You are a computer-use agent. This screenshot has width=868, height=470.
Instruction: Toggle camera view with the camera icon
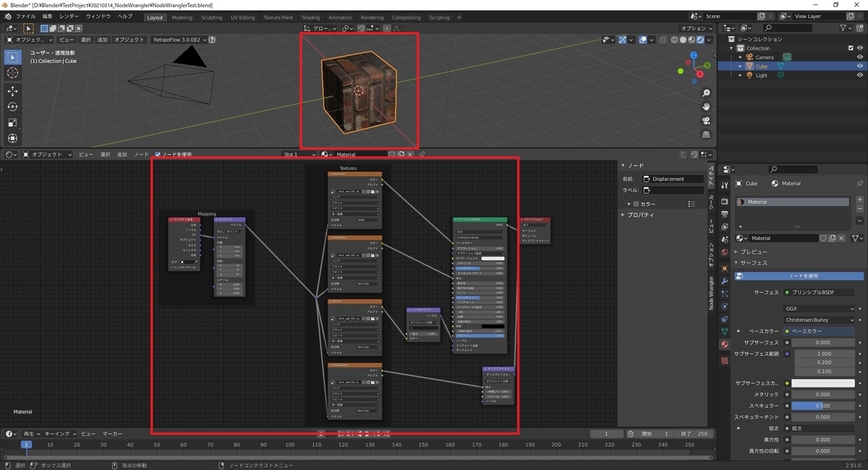705,122
